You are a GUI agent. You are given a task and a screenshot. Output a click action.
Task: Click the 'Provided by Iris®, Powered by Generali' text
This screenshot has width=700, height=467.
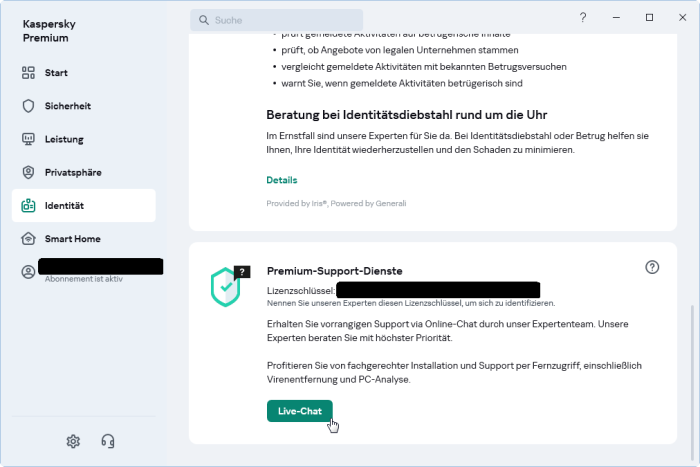[x=336, y=204]
